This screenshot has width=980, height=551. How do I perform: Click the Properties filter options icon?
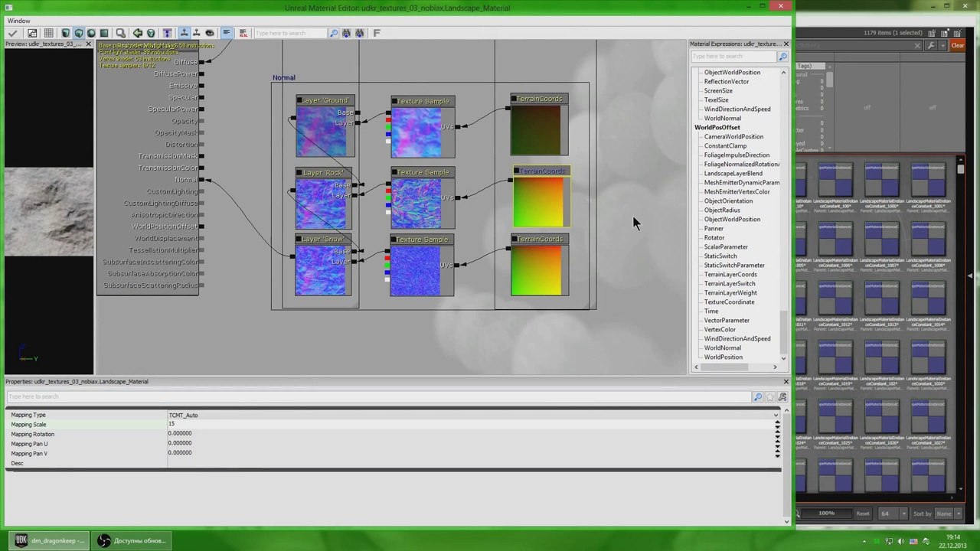click(782, 396)
